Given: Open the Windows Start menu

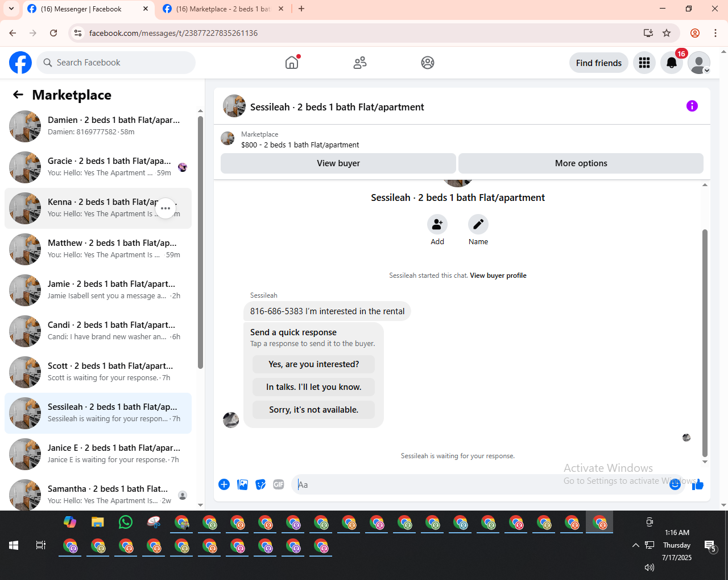Looking at the screenshot, I should [x=14, y=545].
